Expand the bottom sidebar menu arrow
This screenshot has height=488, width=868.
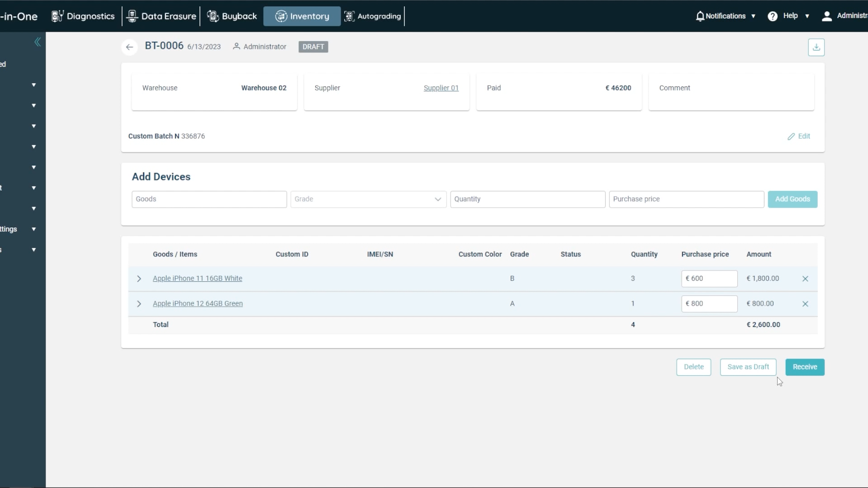(33, 250)
